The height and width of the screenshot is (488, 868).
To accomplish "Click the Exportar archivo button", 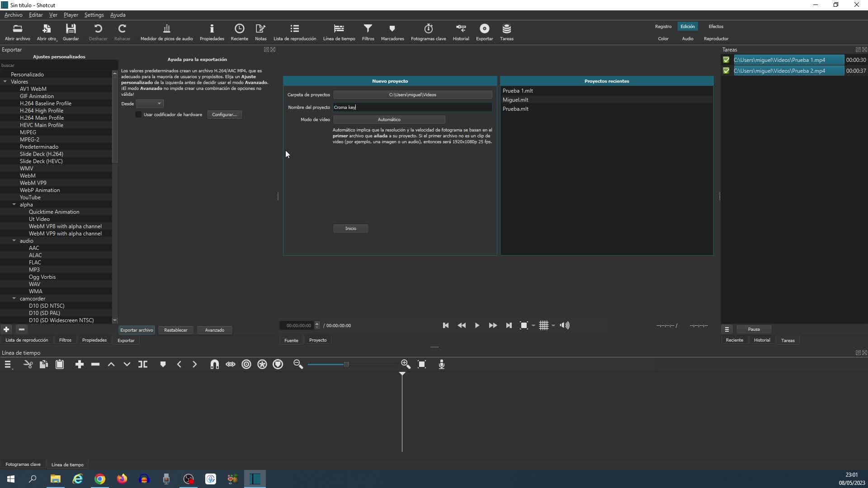I will tap(137, 330).
